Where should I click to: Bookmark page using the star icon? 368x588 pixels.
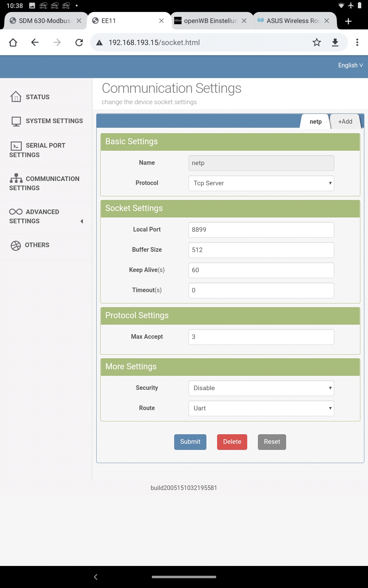316,42
